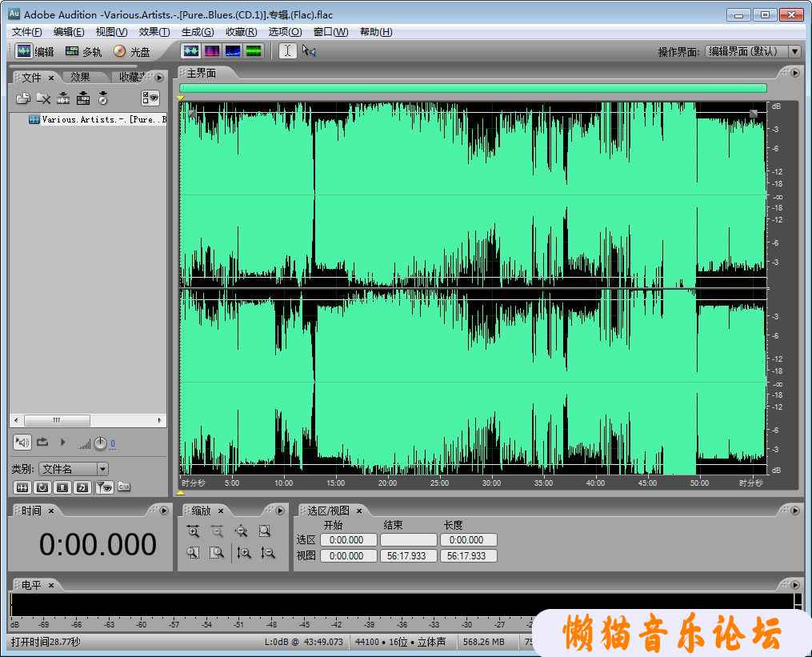
Task: Click the Import File folder icon
Action: click(x=22, y=98)
